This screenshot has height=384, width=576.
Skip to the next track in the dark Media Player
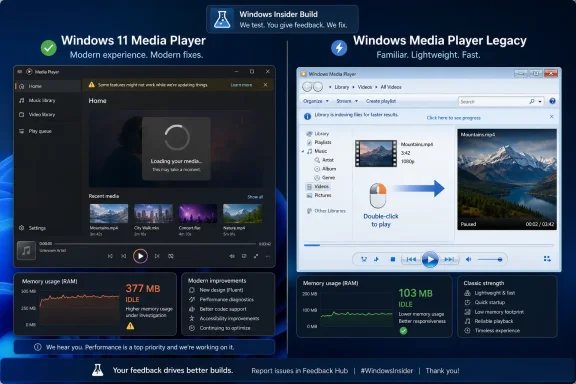pyautogui.click(x=157, y=256)
